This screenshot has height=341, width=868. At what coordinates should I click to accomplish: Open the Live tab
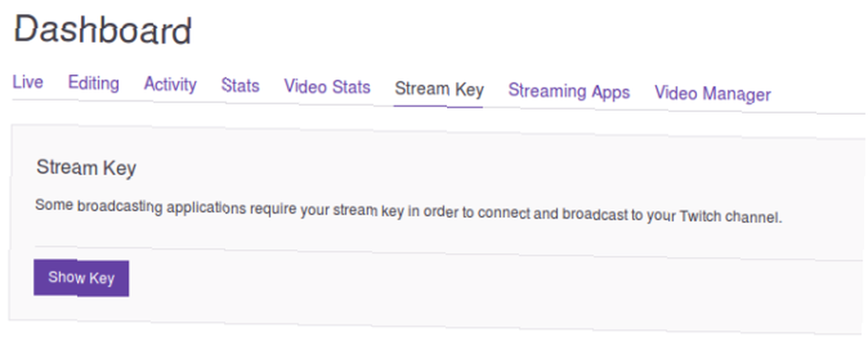coord(28,82)
